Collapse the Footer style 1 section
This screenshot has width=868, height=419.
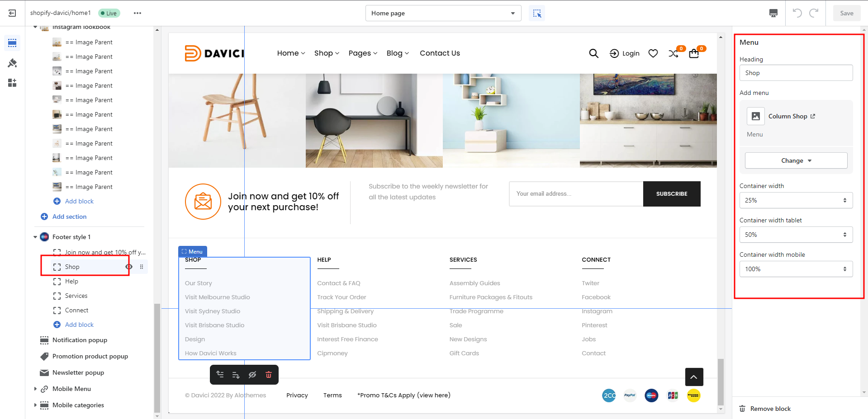(x=35, y=237)
